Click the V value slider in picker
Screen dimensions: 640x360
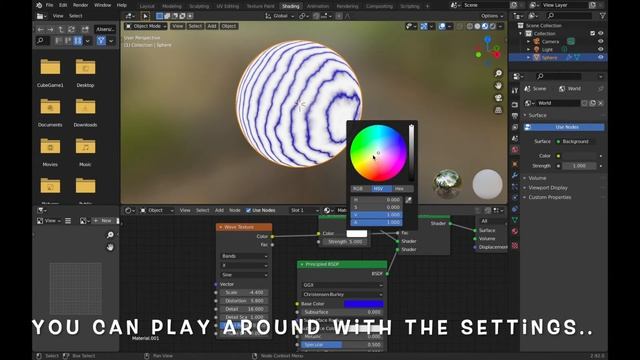pyautogui.click(x=376, y=215)
